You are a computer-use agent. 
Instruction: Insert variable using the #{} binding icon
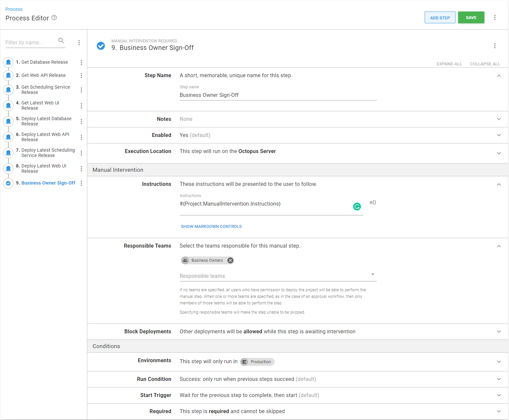click(x=372, y=203)
